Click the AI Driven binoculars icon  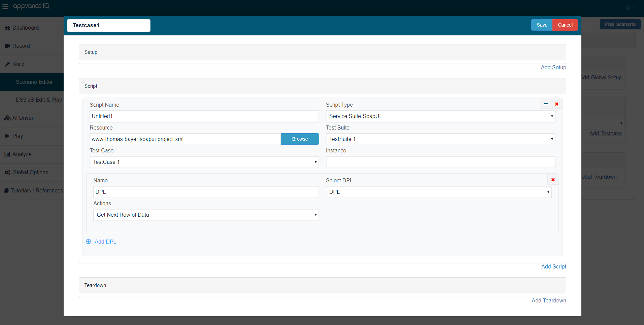pos(7,118)
